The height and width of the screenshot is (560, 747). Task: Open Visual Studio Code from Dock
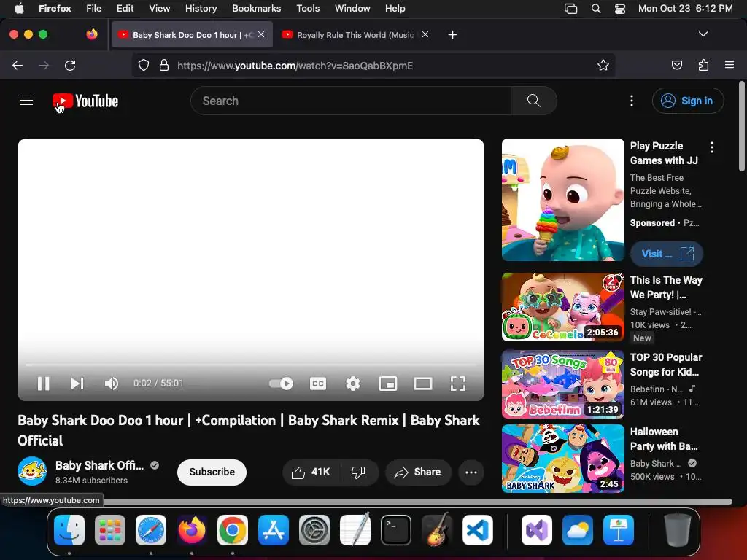(x=477, y=530)
